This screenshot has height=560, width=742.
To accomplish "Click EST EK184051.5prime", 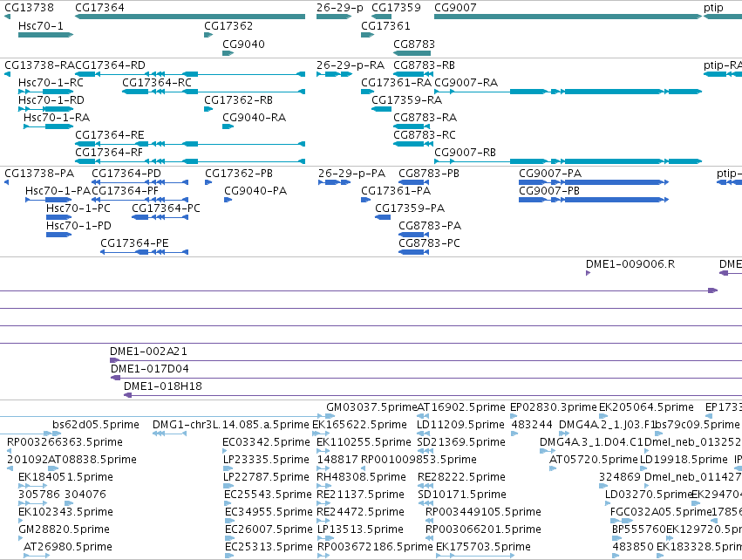I will (x=32, y=486).
